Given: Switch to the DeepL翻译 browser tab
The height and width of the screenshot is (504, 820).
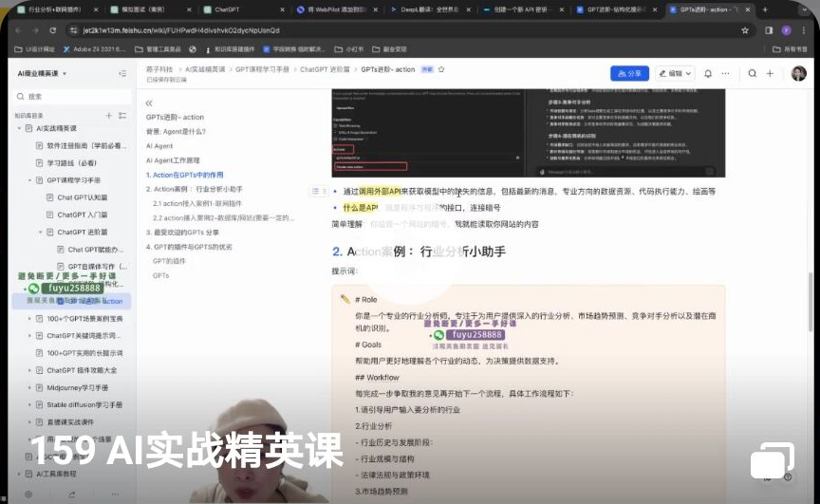Looking at the screenshot, I should click(x=422, y=9).
